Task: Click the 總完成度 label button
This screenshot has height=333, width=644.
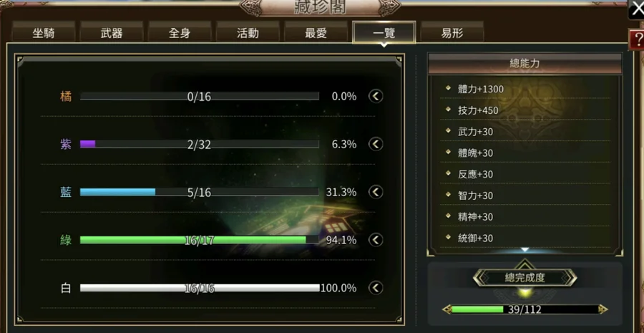Action: click(x=525, y=278)
